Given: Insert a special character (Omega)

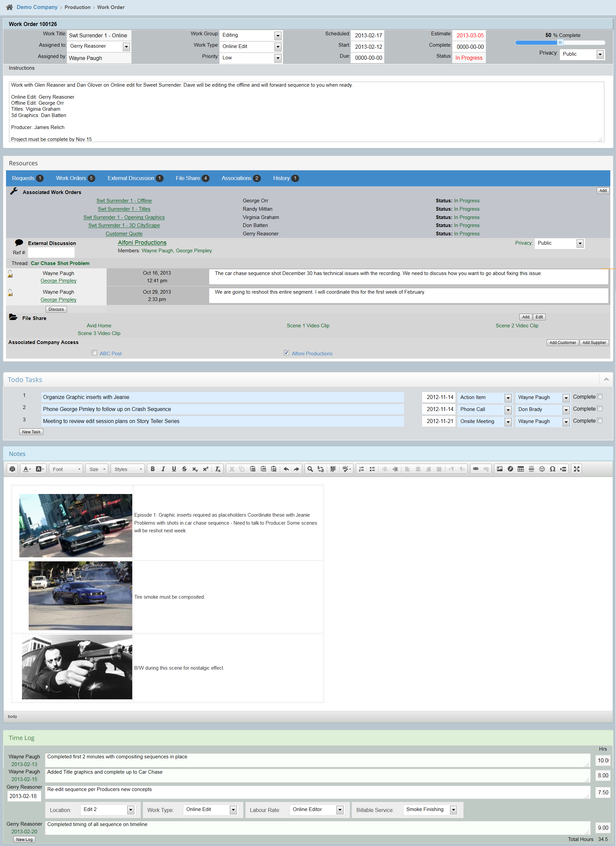Looking at the screenshot, I should click(552, 469).
